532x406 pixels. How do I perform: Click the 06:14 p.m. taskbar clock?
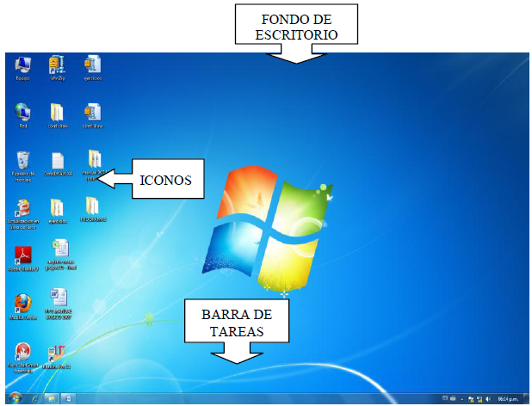(508, 399)
